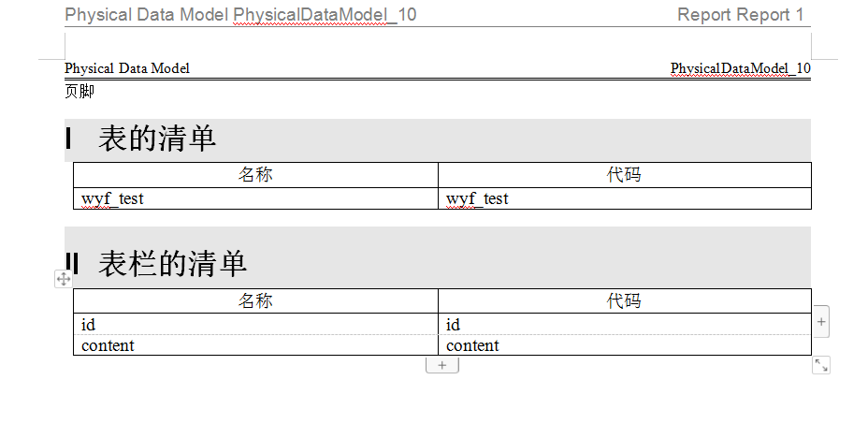Click 名称 header cell in the first table

255,175
